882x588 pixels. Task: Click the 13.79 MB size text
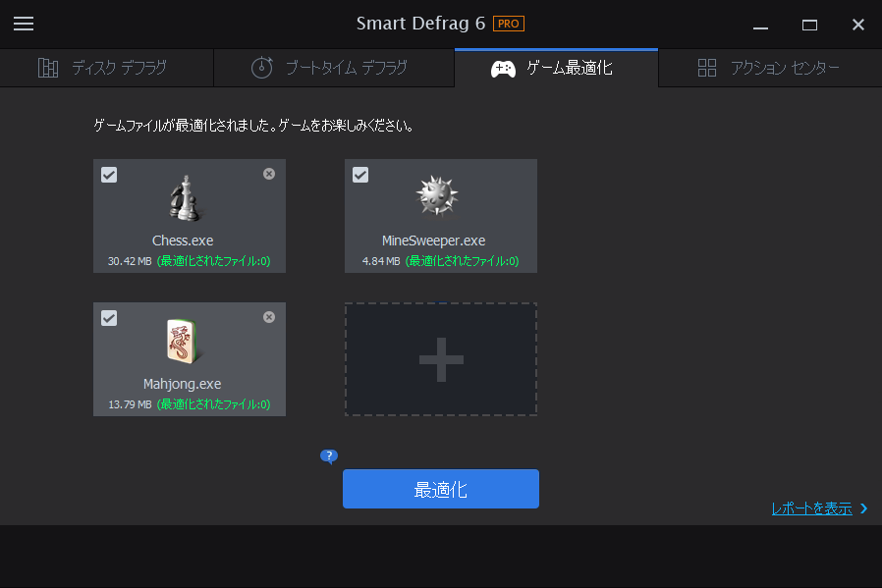(130, 404)
